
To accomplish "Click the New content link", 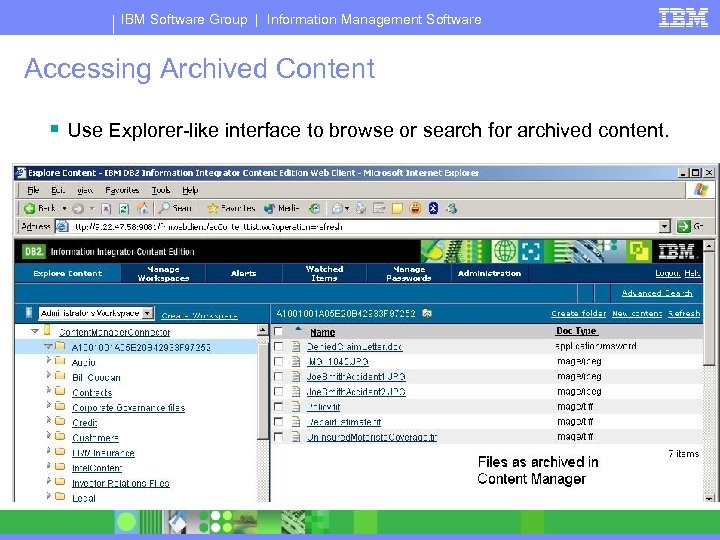I will click(x=637, y=314).
